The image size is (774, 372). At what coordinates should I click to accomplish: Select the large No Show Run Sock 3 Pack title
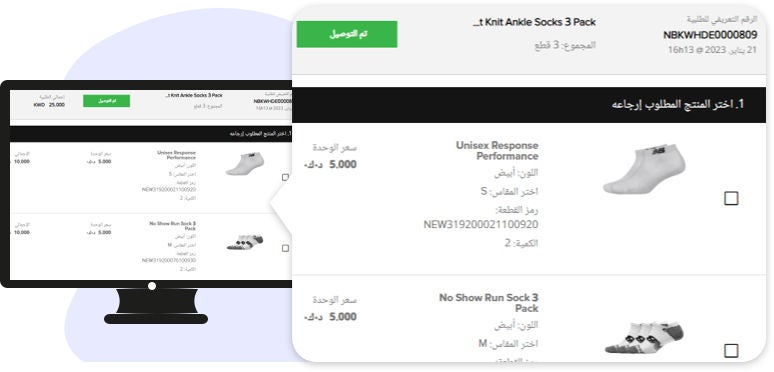pyautogui.click(x=489, y=303)
